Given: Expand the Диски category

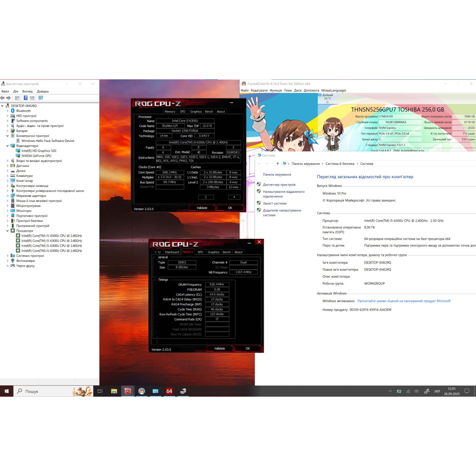Looking at the screenshot, I should point(8,171).
